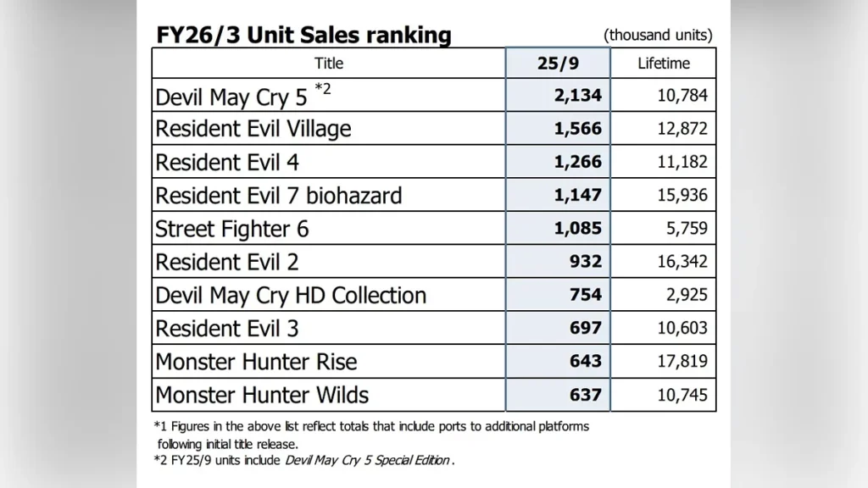Click the Resident Evil 3 title cell
This screenshot has width=868, height=488.
227,328
